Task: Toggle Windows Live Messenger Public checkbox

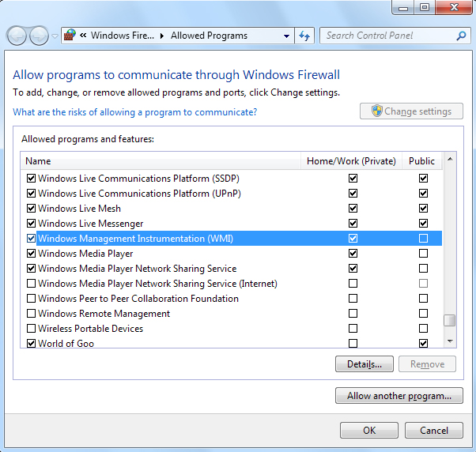Action: (423, 224)
